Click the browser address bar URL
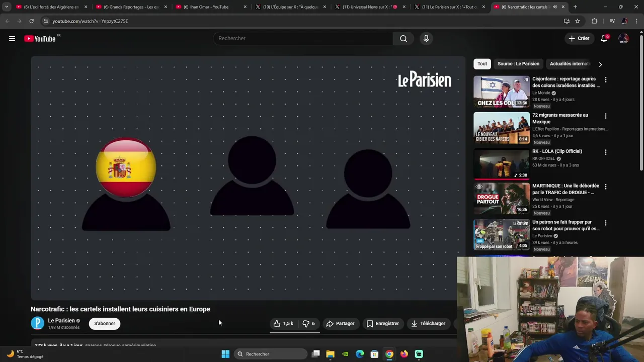Image resolution: width=644 pixels, height=362 pixels. (90, 21)
